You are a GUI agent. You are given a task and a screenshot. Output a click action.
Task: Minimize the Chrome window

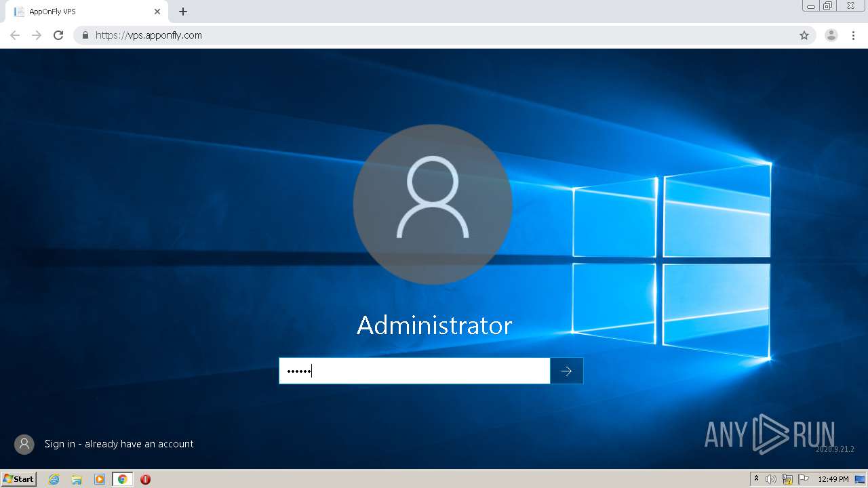811,5
